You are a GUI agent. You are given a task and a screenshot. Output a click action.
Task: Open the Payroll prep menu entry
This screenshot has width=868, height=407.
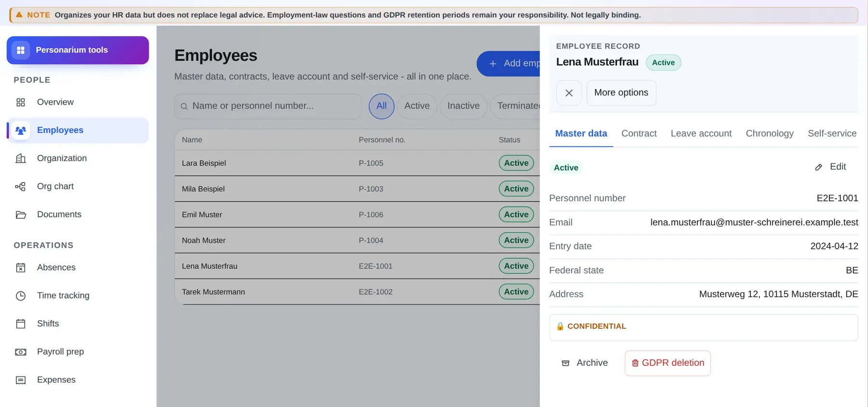pyautogui.click(x=78, y=352)
